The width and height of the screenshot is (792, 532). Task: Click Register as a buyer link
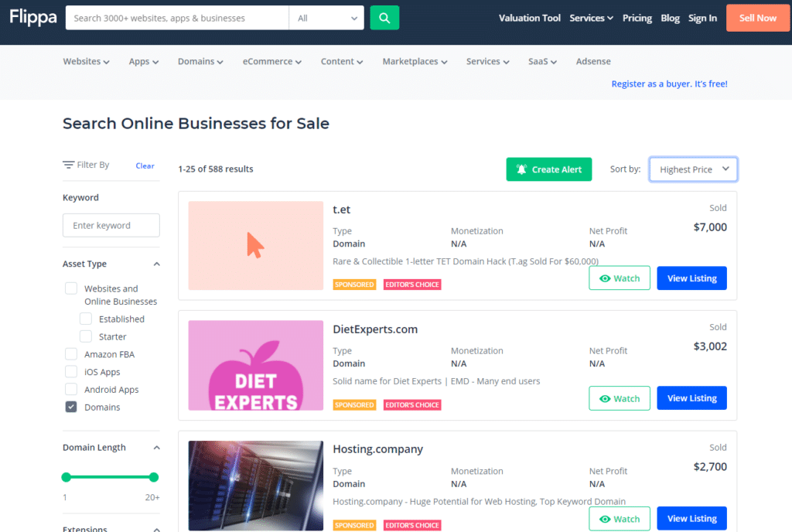point(669,84)
